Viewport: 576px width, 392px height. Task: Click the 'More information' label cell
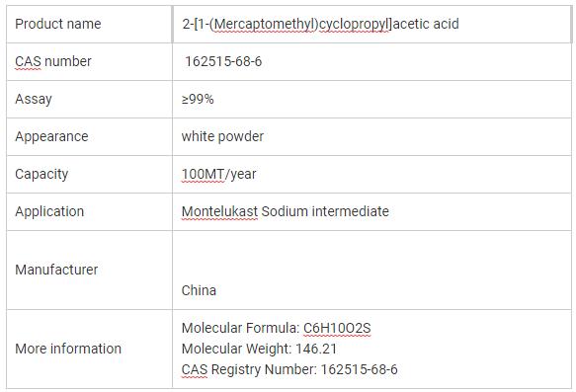[x=89, y=349]
